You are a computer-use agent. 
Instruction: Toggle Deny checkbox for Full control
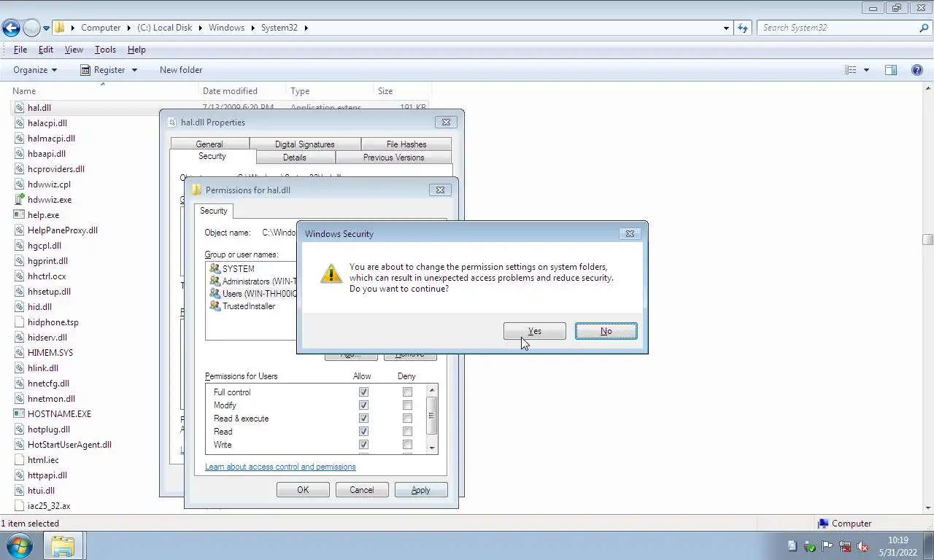[407, 392]
